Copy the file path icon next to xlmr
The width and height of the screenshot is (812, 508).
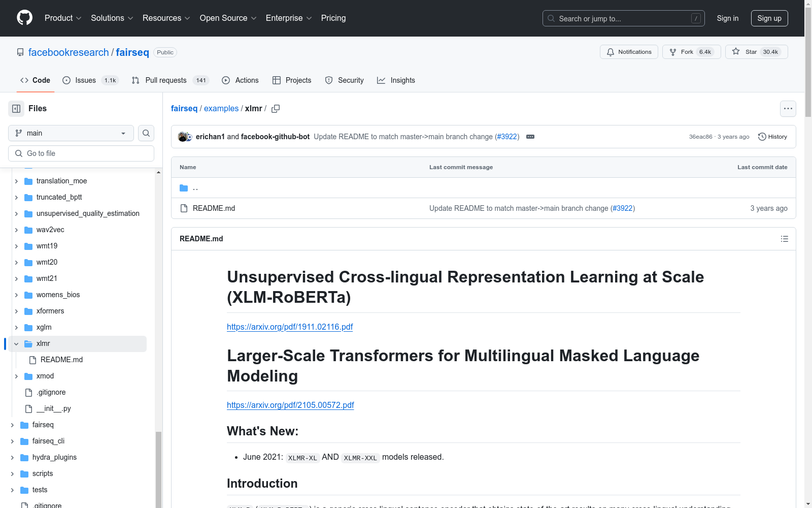point(276,109)
